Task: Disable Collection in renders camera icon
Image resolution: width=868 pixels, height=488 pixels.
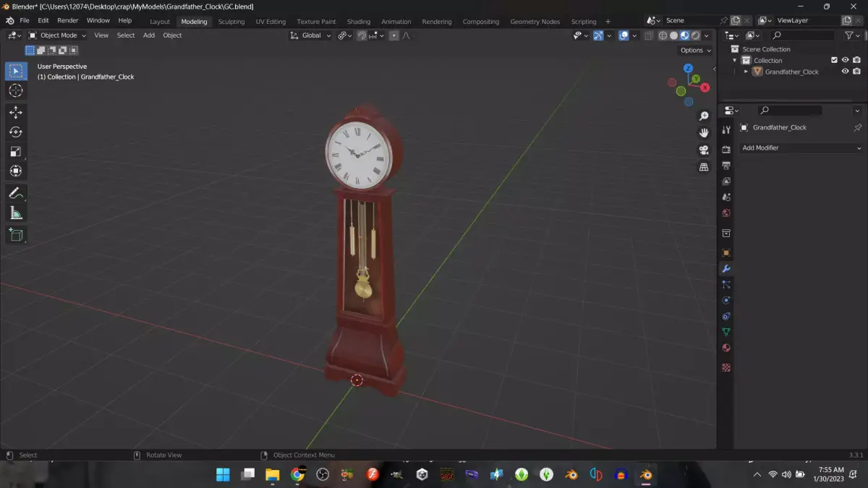Action: 856,60
